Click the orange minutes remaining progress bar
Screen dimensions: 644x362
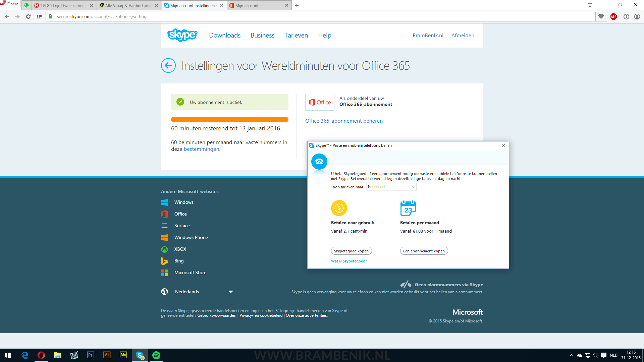(229, 120)
